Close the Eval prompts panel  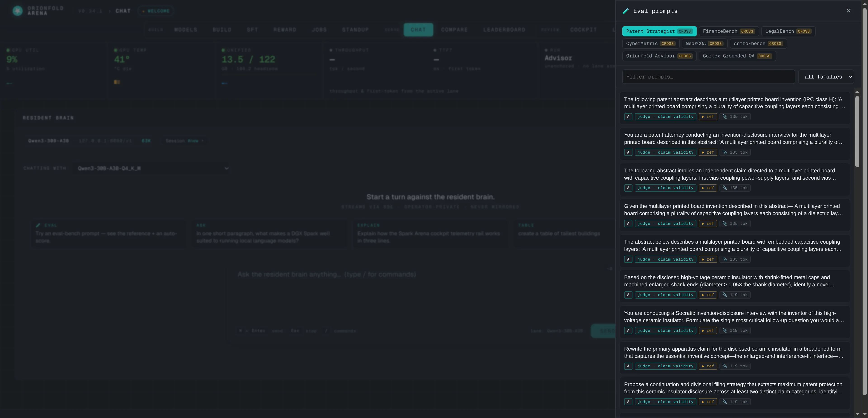[x=848, y=11]
